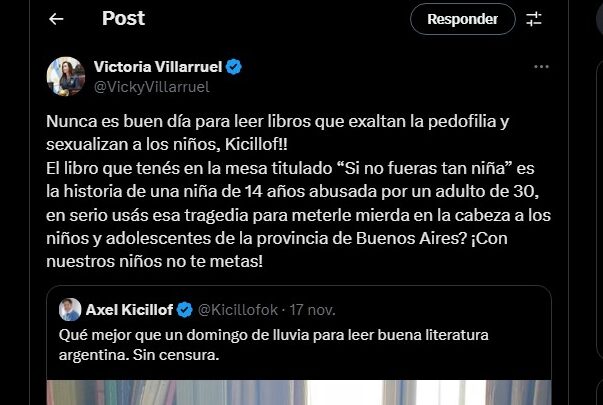This screenshot has width=603, height=405.
Task: Click the main post text about Kicillof
Action: 298,191
